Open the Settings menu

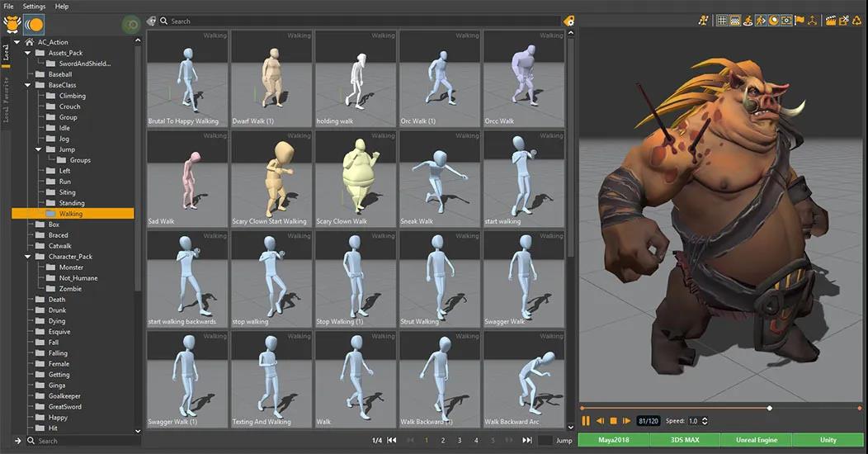click(x=35, y=7)
